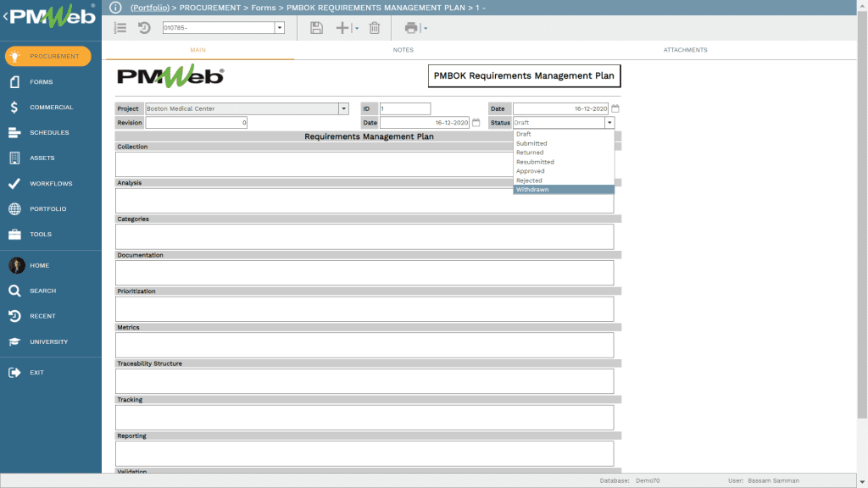Click the top Date field showing 16-12-2020
The width and height of the screenshot is (868, 488).
[561, 108]
